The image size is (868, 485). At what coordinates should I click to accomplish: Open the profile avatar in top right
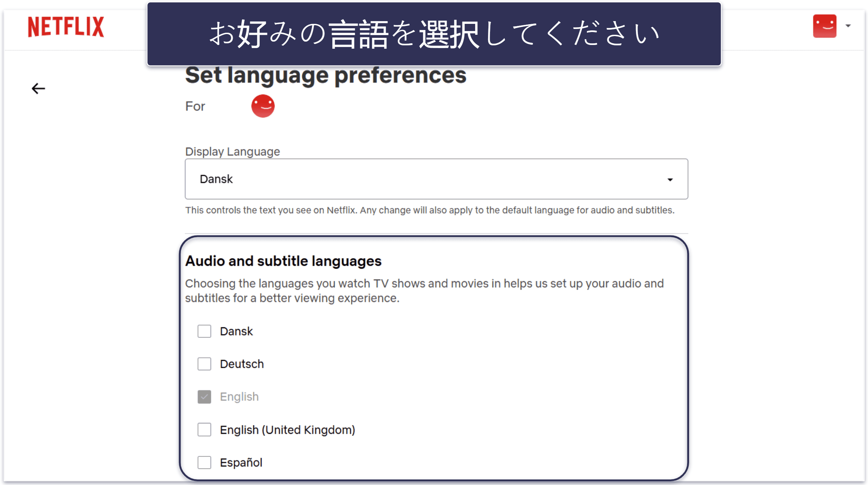(824, 26)
